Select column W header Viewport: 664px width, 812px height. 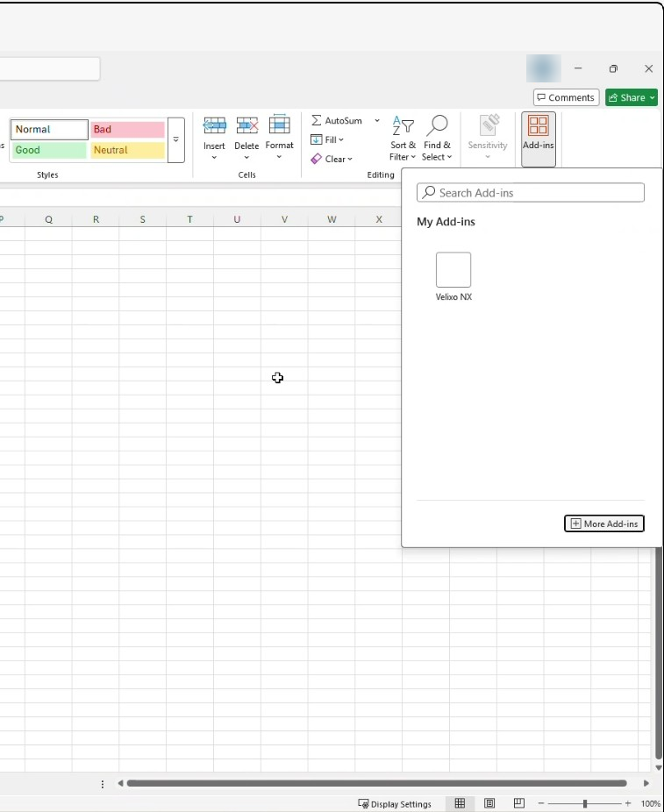(x=332, y=219)
